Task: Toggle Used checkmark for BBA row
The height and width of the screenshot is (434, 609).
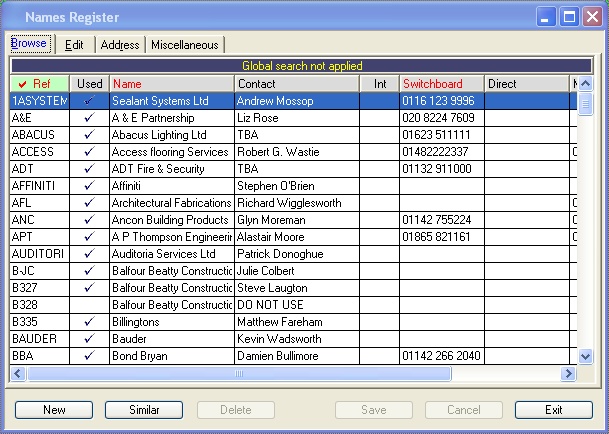Action: (90, 356)
